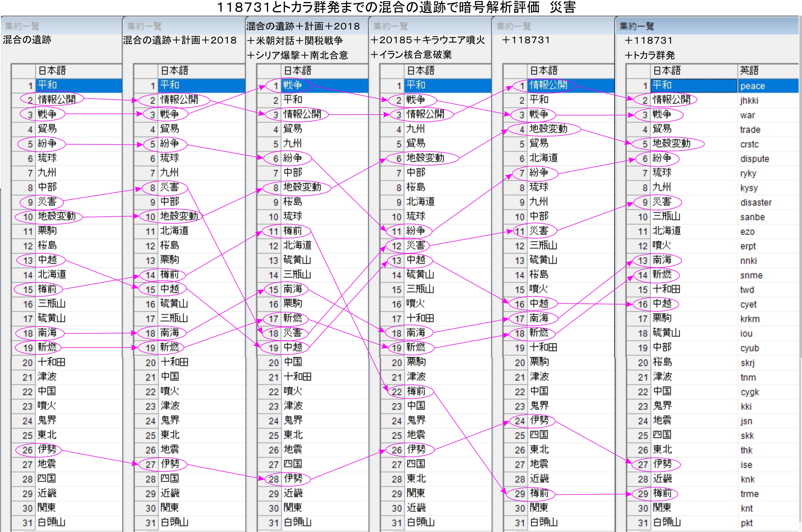Select the 'crstc' English cell
802x532 pixels.
(x=749, y=144)
